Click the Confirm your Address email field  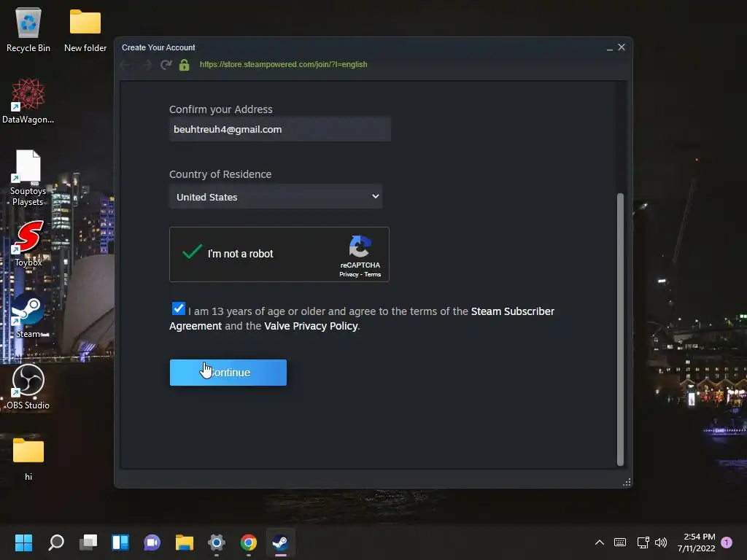[280, 129]
